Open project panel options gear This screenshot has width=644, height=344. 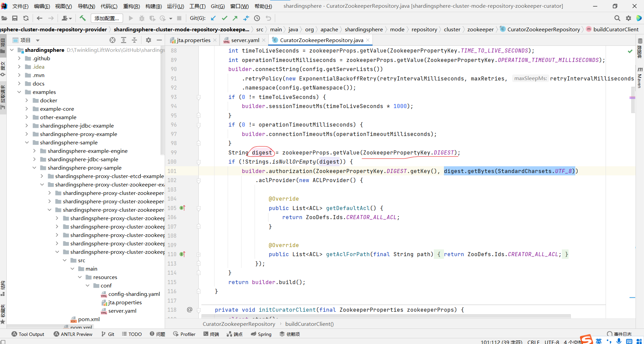(149, 40)
